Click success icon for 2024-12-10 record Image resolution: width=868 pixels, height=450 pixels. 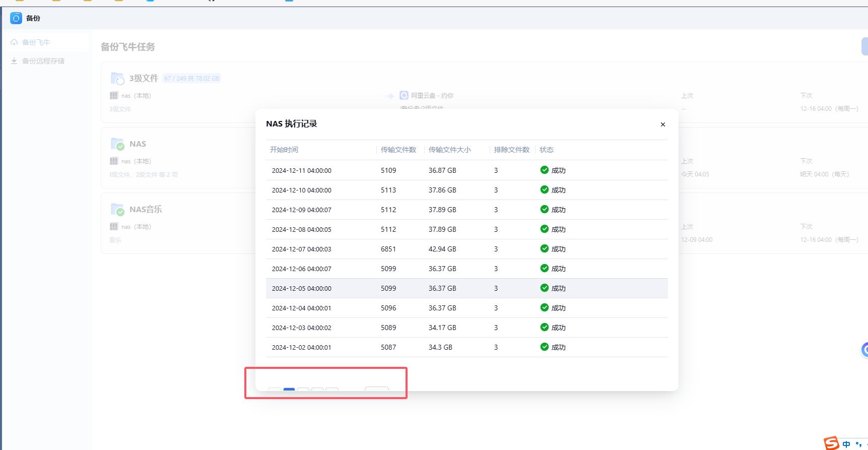(x=545, y=189)
